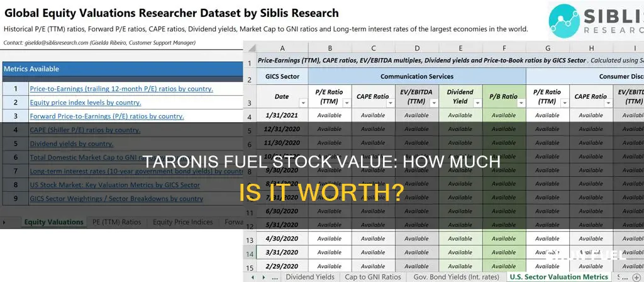Image resolution: width=644 pixels, height=282 pixels.
Task: Open filter dropdown for CAPE Ratio in column H
Action: (608, 103)
